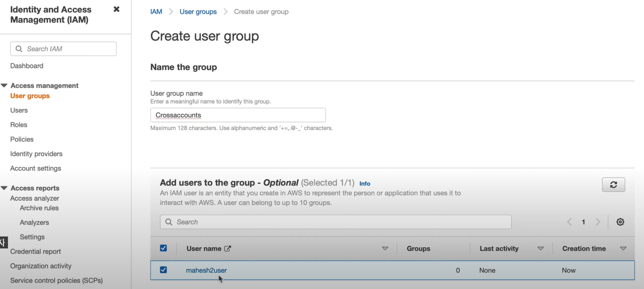Sort by Last activity column arrow

coord(541,248)
